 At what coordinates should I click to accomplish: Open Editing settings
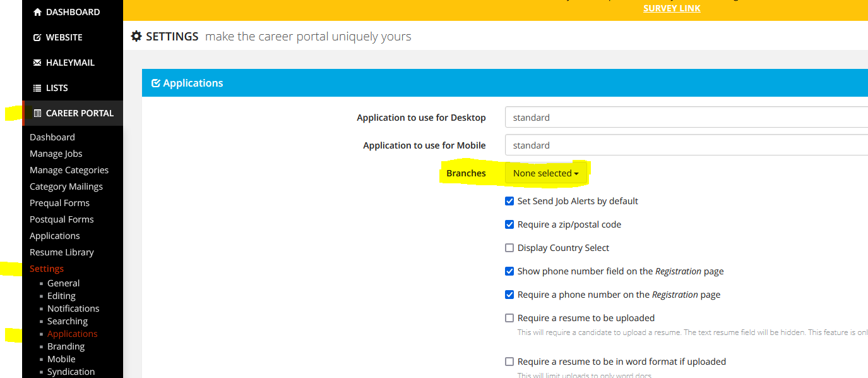(61, 296)
